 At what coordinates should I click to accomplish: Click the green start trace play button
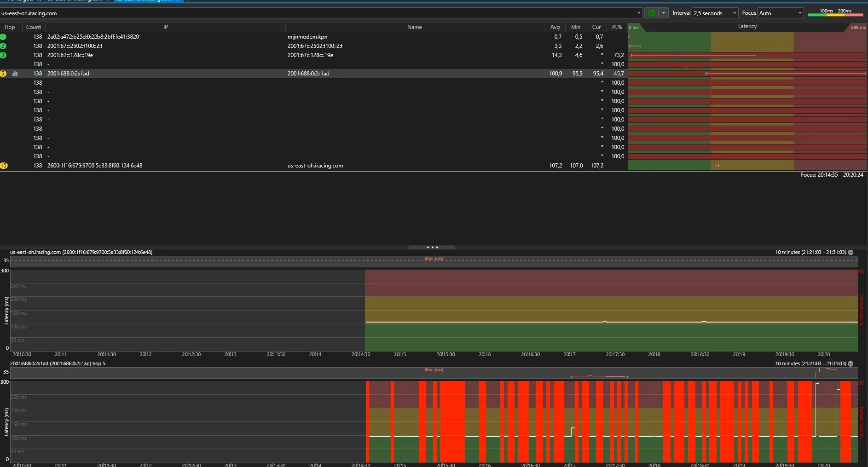coord(651,13)
